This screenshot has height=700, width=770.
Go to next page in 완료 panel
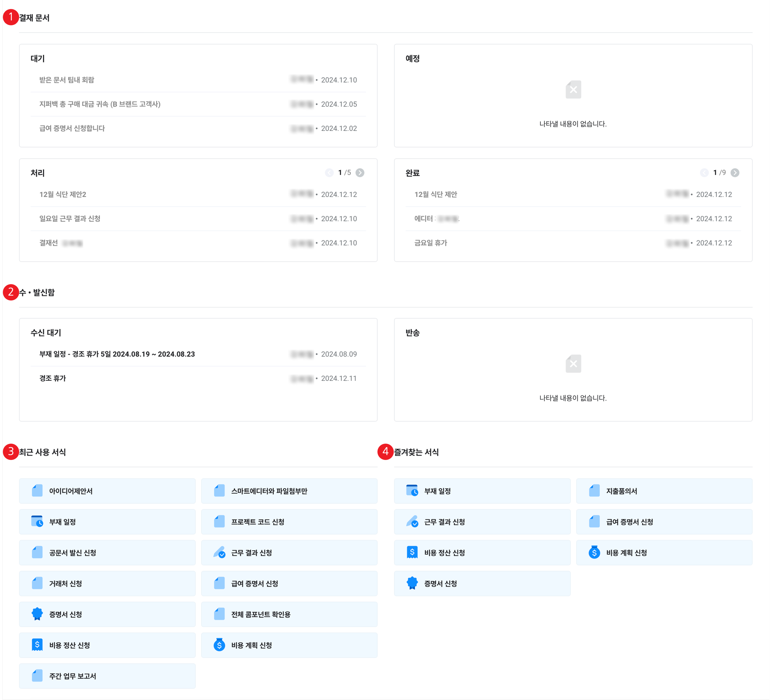735,173
